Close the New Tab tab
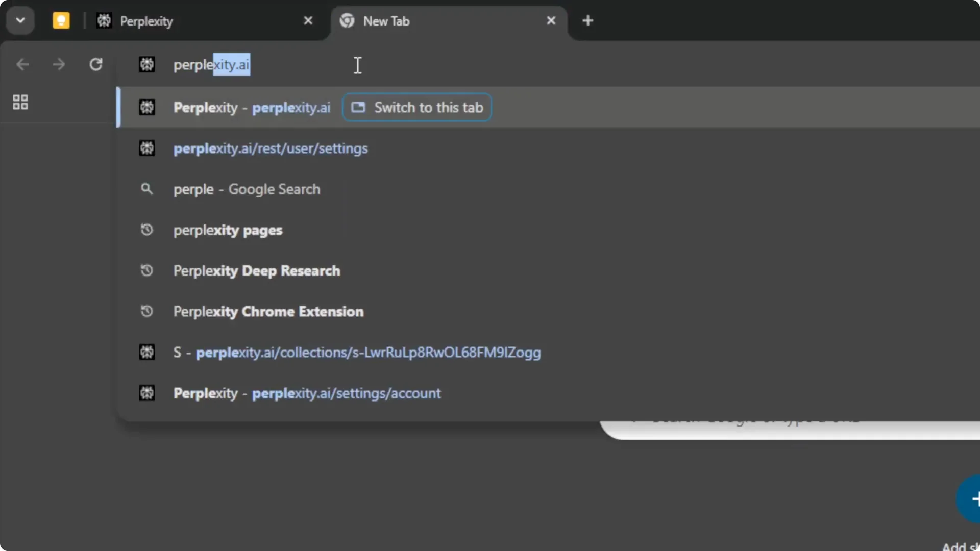980x551 pixels. tap(551, 20)
